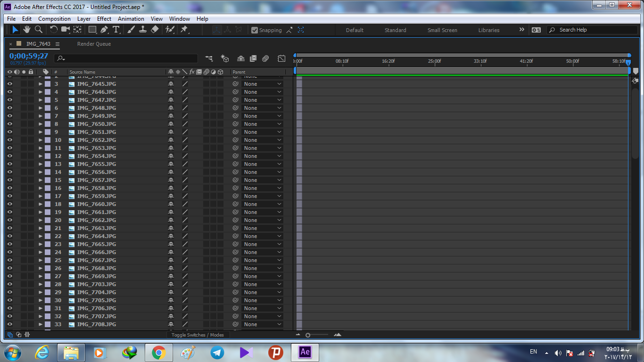The width and height of the screenshot is (644, 362).
Task: Toggle visibility of layer IMG_7660.JPG
Action: (9, 204)
